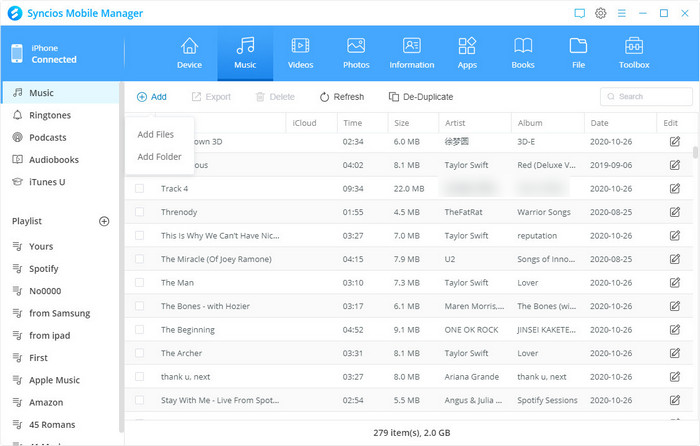Run De-Duplicate on music

tap(421, 97)
